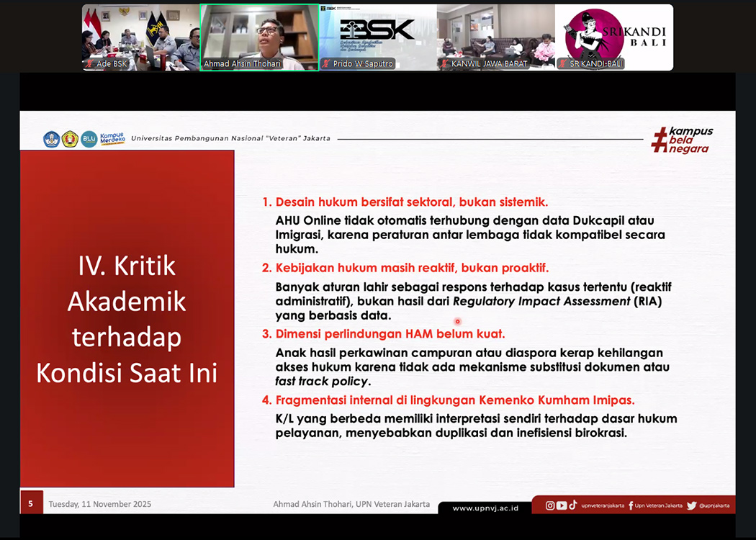Click the YouTube icon in the slide footer
756x540 pixels.
(562, 505)
